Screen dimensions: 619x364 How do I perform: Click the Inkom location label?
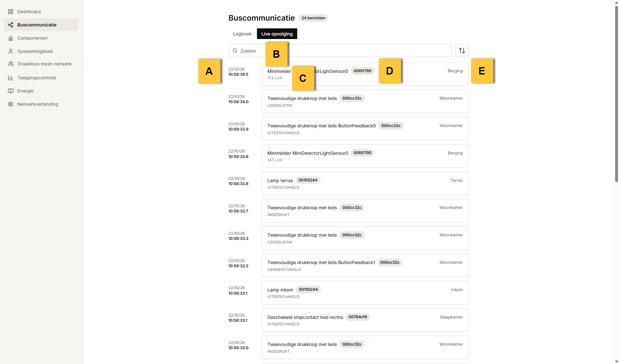pyautogui.click(x=457, y=290)
